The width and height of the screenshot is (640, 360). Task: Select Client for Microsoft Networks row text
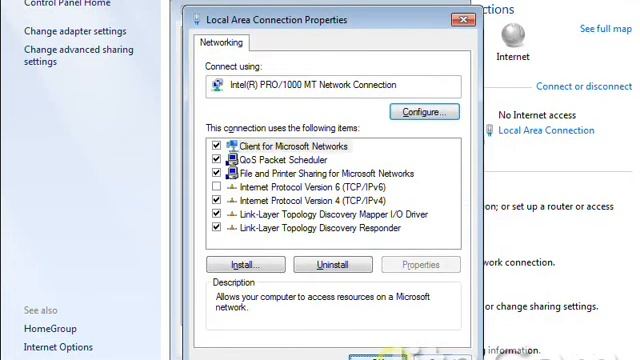pyautogui.click(x=293, y=146)
